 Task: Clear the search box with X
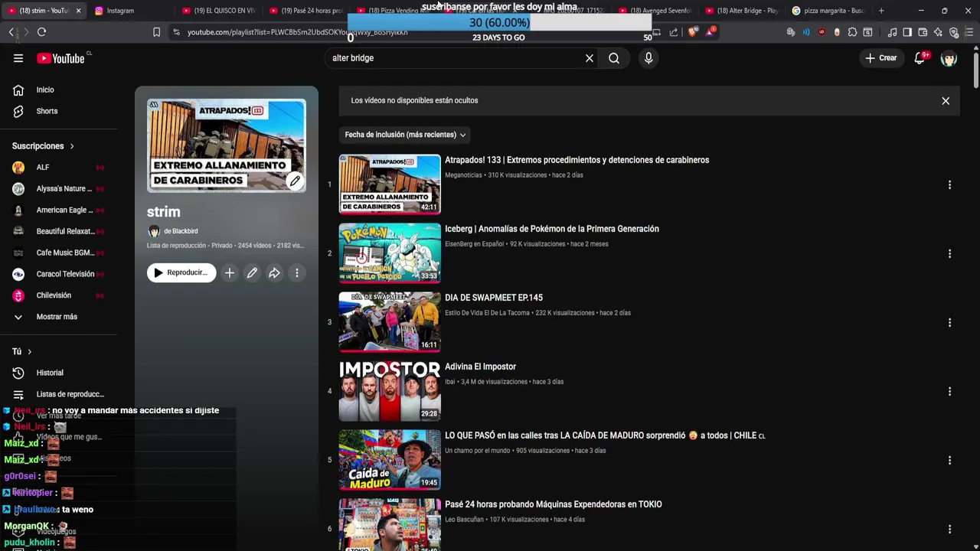[x=590, y=58]
